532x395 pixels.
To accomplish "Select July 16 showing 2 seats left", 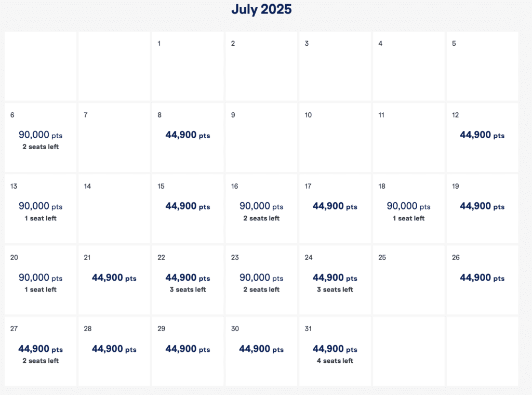I will [x=261, y=208].
